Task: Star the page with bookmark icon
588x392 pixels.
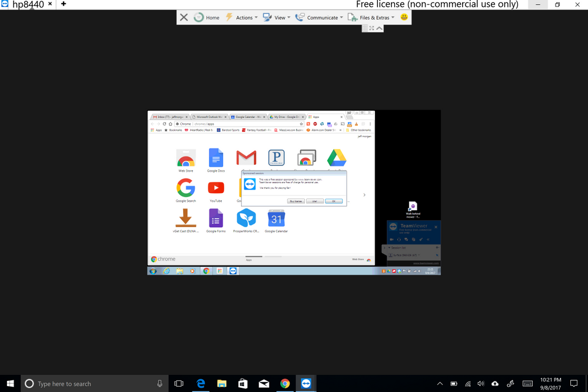Action: coord(301,124)
